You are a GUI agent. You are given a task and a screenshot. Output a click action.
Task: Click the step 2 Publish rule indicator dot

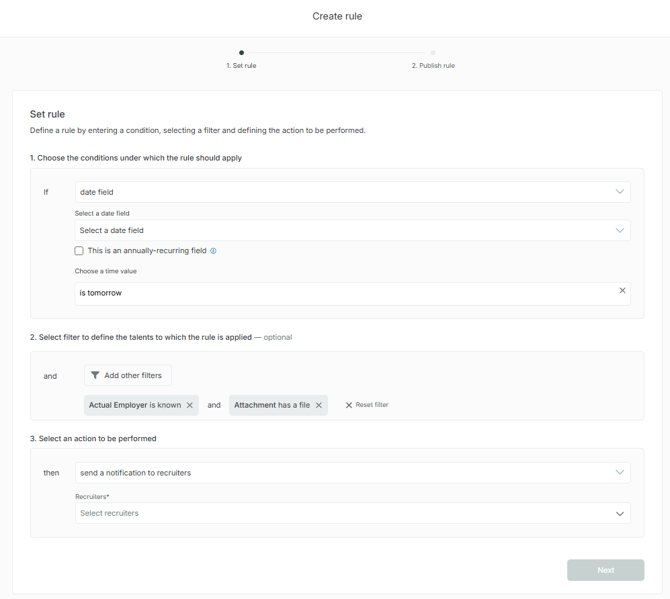[x=433, y=53]
